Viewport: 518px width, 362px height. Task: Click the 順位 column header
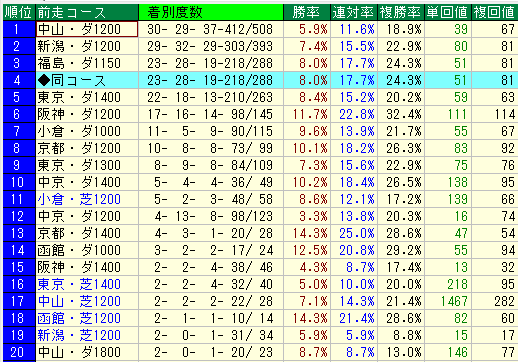pos(19,12)
